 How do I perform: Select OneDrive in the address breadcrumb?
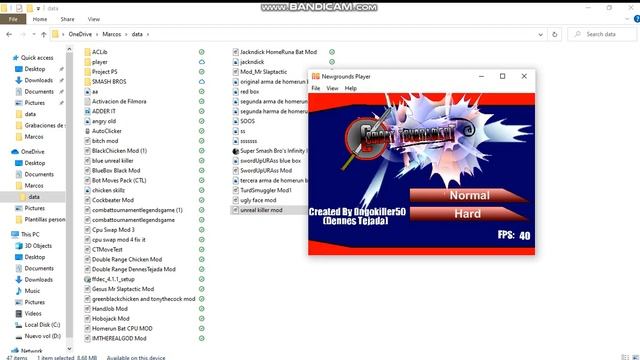tap(80, 34)
